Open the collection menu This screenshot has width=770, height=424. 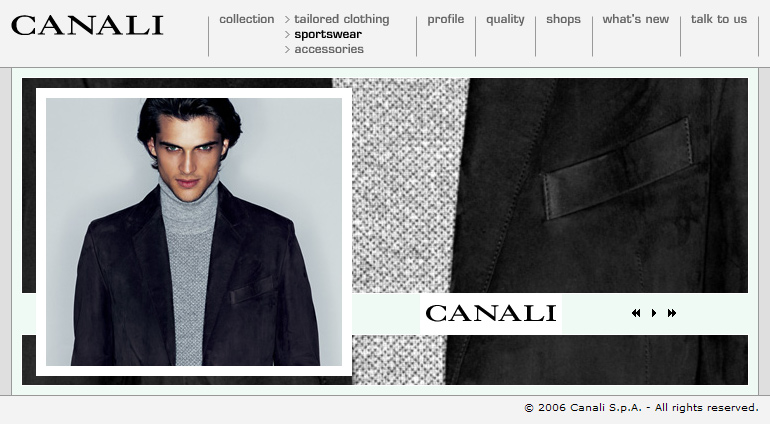coord(247,19)
